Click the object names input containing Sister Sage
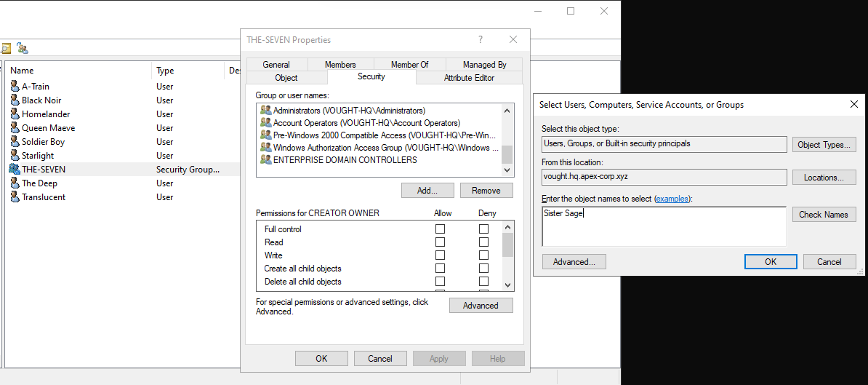Viewport: 868px width, 385px height. pyautogui.click(x=664, y=226)
